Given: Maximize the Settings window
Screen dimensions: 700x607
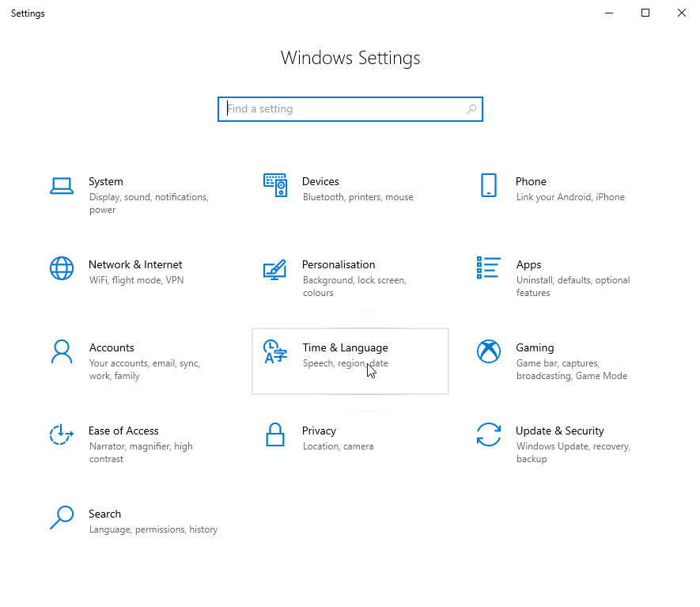Looking at the screenshot, I should point(645,13).
